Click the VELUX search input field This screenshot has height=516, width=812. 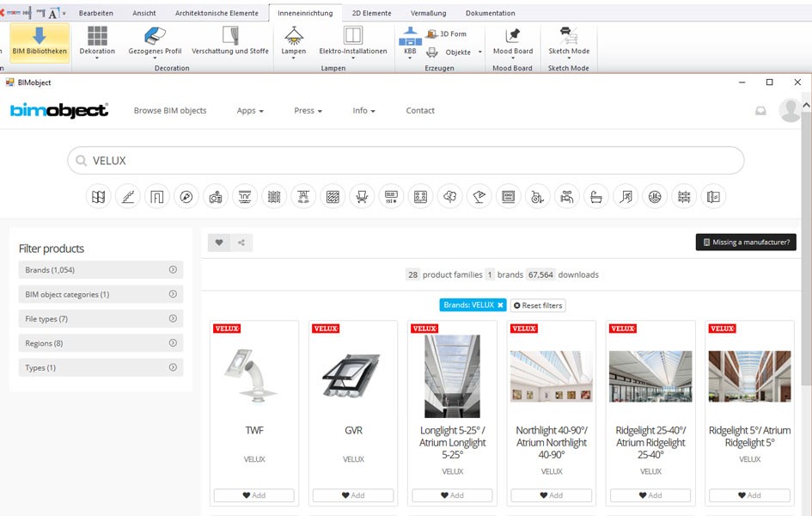click(406, 161)
